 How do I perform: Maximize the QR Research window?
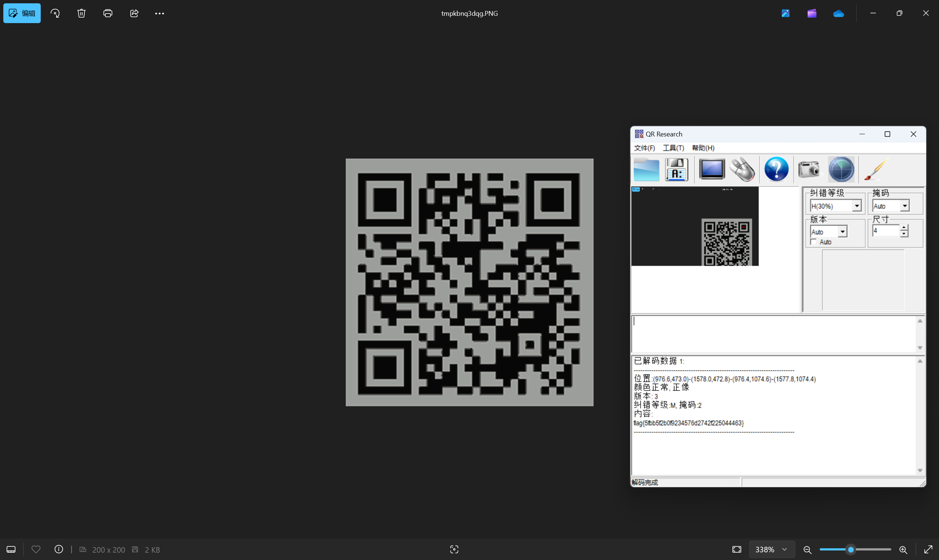pos(887,134)
